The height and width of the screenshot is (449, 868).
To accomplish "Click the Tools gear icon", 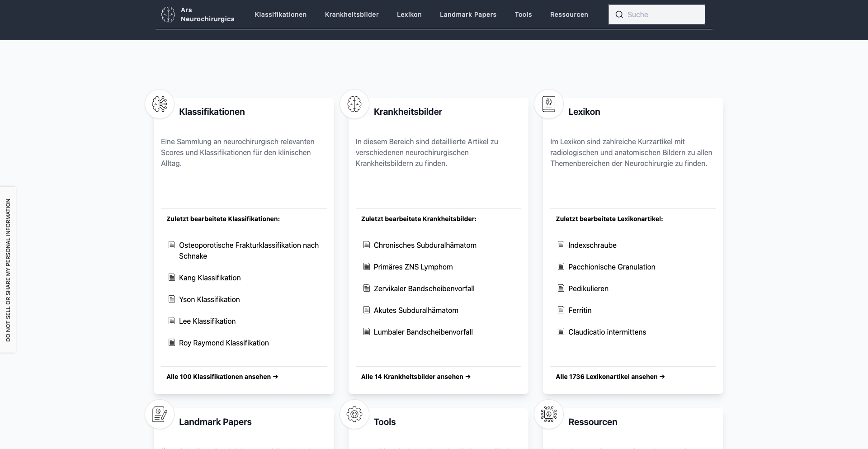I will pos(354,414).
